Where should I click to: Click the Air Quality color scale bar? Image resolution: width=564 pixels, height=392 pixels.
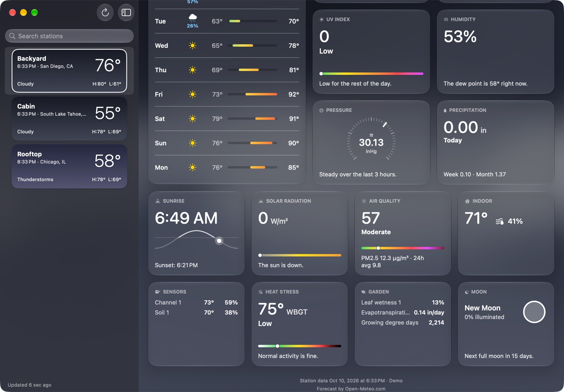pyautogui.click(x=403, y=248)
